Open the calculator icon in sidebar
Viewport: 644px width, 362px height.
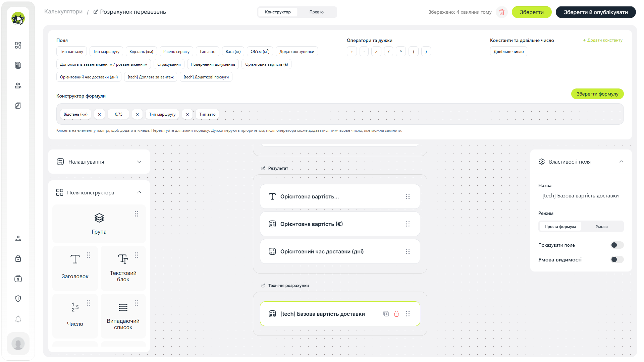click(x=18, y=65)
